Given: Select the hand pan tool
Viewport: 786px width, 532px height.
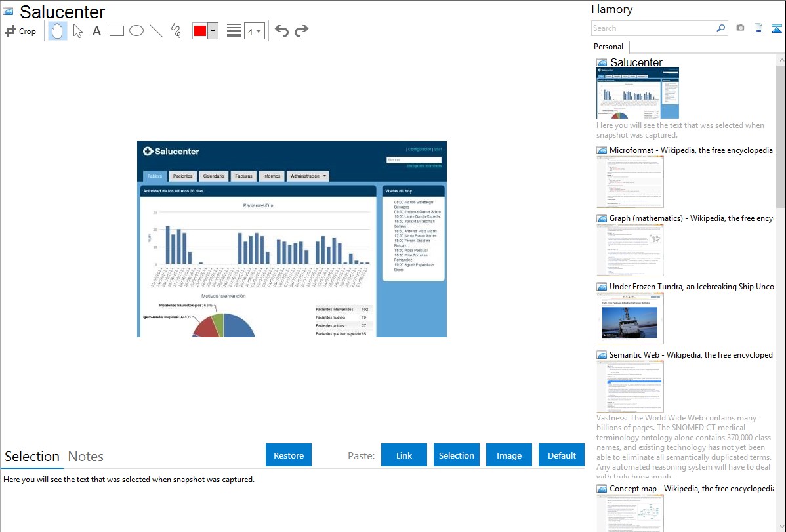Looking at the screenshot, I should [x=58, y=31].
